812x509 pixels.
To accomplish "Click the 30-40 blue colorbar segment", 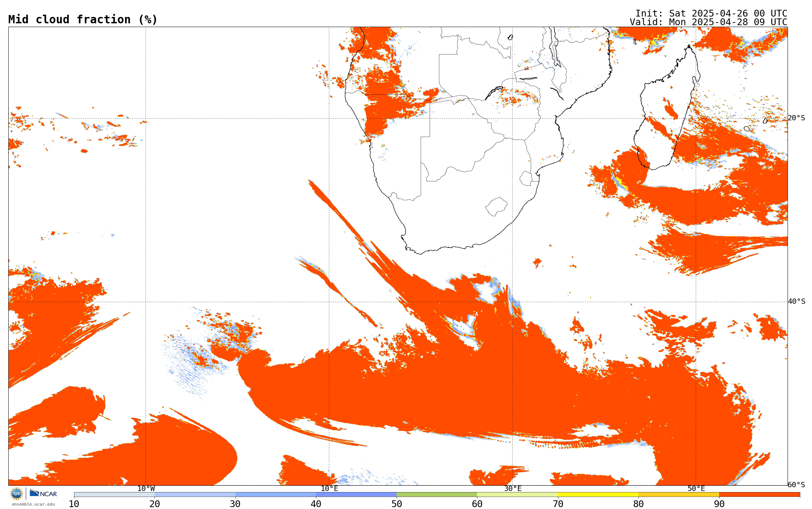I will (x=276, y=495).
